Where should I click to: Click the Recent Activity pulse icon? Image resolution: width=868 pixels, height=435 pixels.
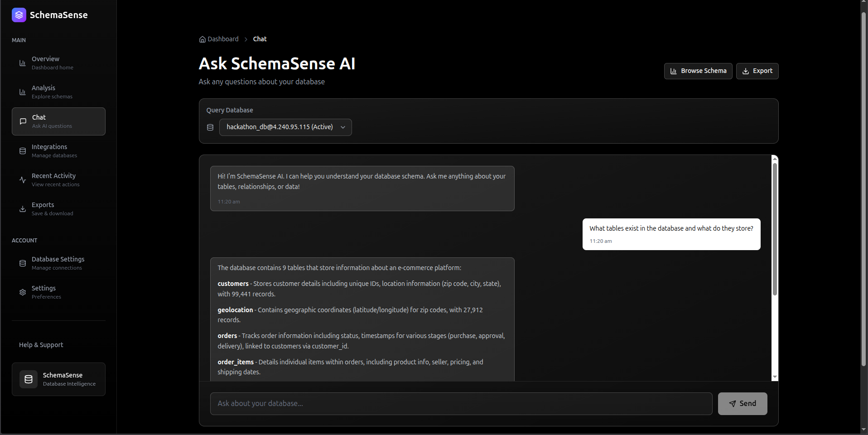tap(23, 180)
